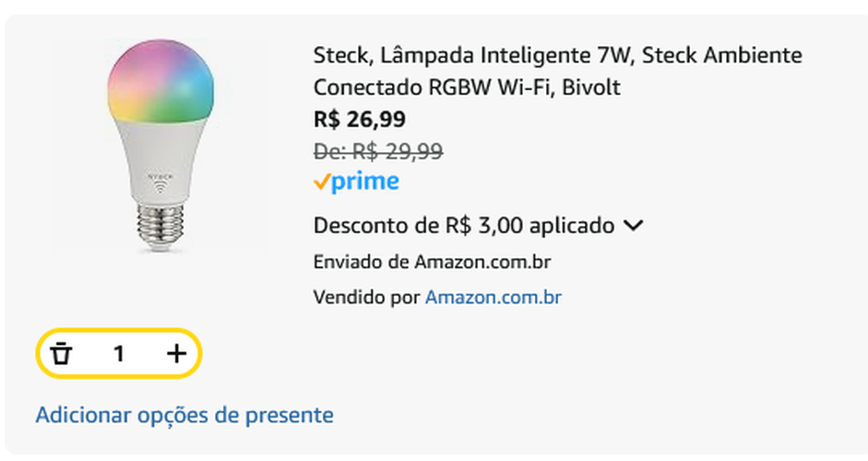The height and width of the screenshot is (461, 868).
Task: Click the colorful RGB top of the bulb
Action: (x=161, y=78)
